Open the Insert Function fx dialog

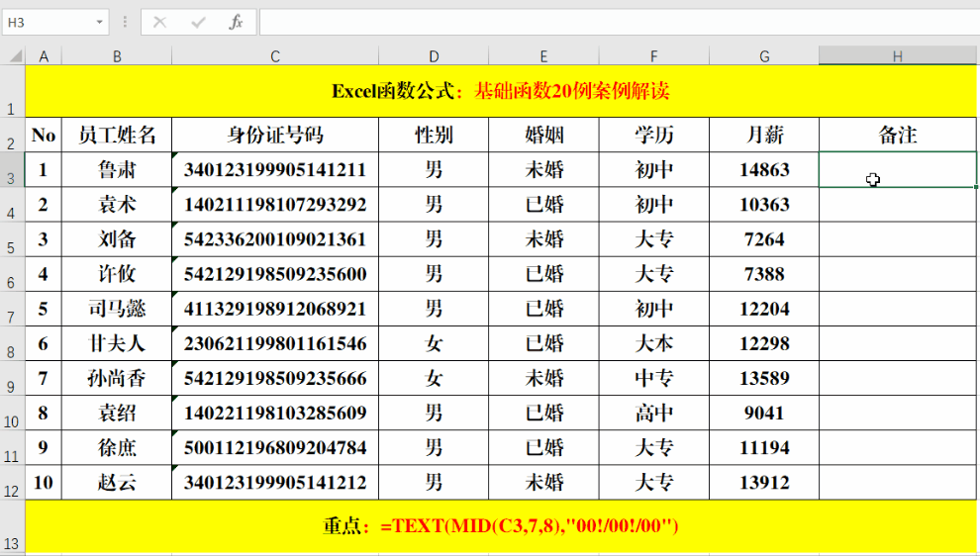[x=236, y=23]
